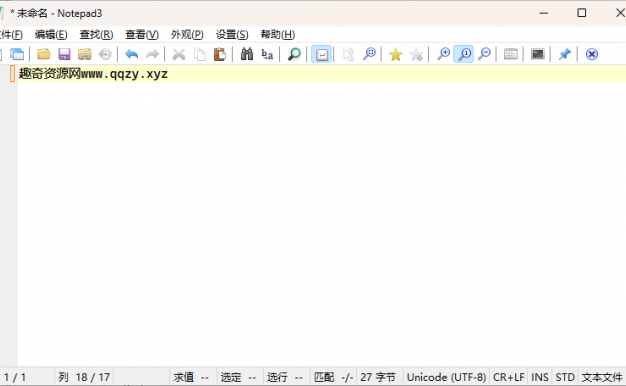Click the grayed fold-toggle tree icon
This screenshot has height=386, width=626.
pos(348,54)
